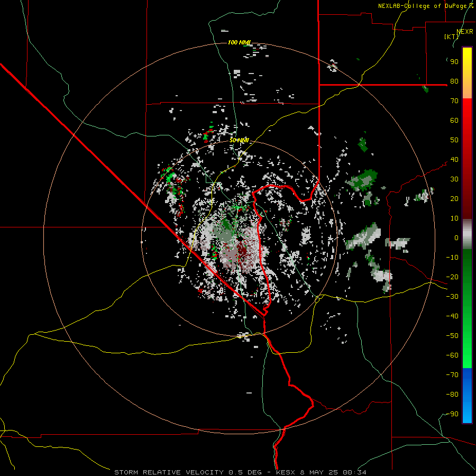
Task: Select the NEXR label above the color scale
Action: coord(464,32)
